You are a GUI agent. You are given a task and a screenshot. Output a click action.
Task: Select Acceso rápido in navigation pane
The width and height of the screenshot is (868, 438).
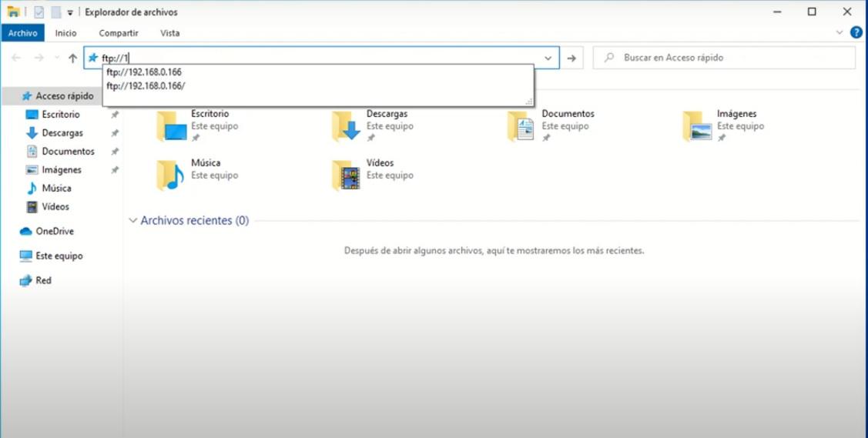coord(64,96)
